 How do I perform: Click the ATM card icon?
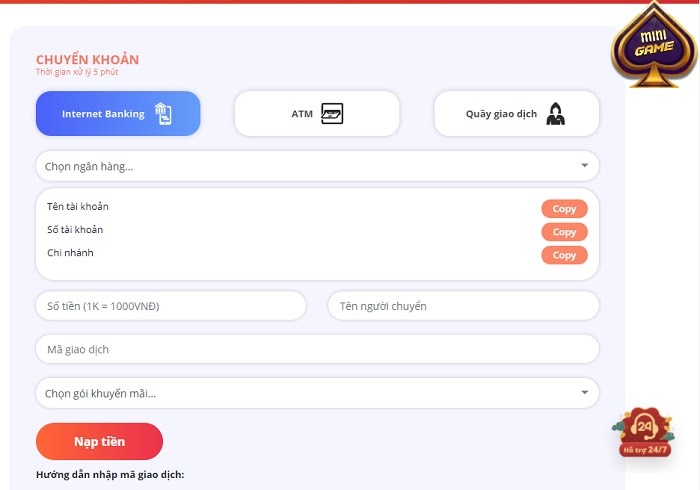pyautogui.click(x=332, y=114)
